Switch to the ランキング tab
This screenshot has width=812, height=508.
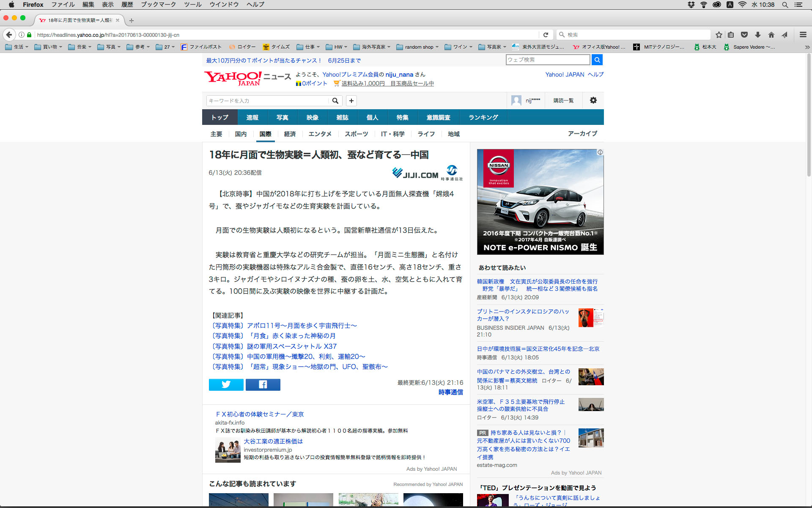pos(483,117)
